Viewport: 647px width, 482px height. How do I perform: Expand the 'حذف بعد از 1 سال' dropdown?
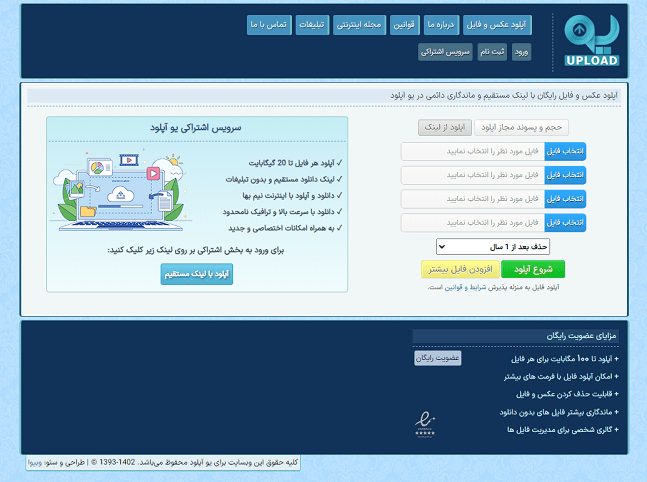pos(493,247)
